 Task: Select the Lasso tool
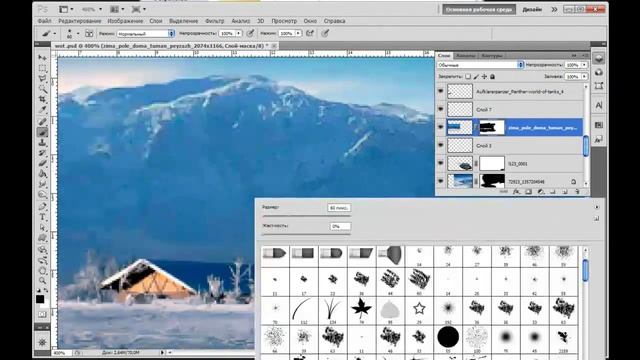[42, 78]
